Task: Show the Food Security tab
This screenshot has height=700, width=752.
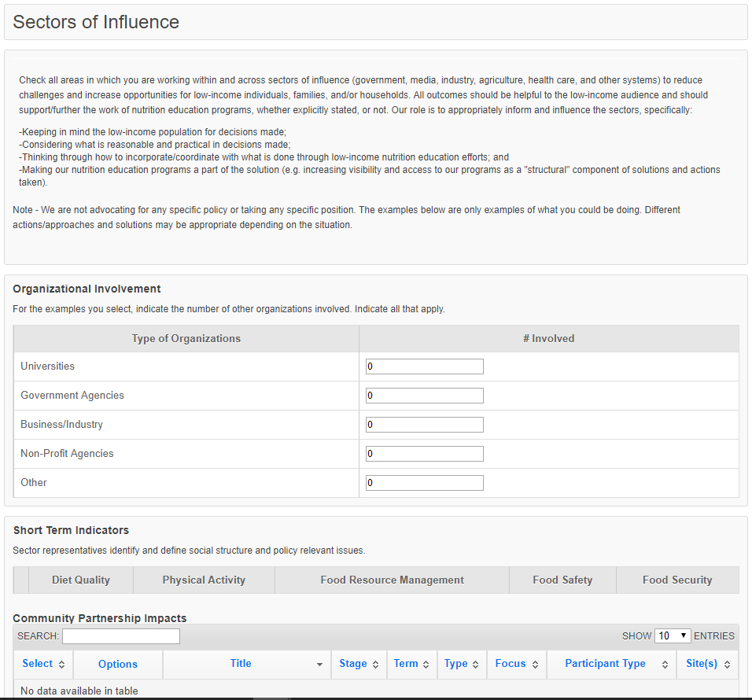Action: click(x=676, y=580)
